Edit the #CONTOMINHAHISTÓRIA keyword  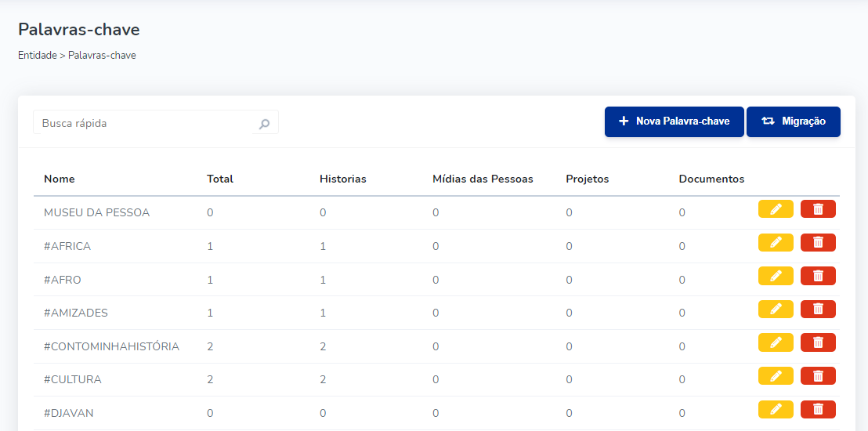click(x=776, y=342)
